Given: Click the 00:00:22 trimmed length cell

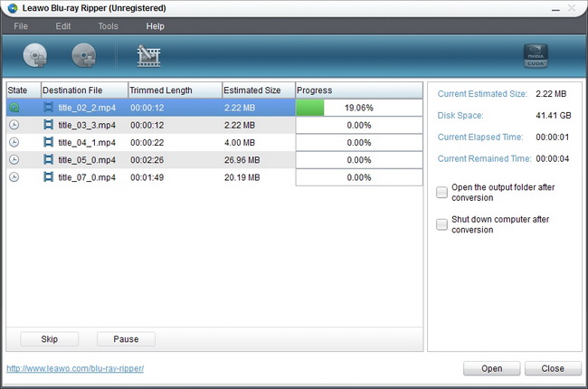Looking at the screenshot, I should [x=147, y=143].
